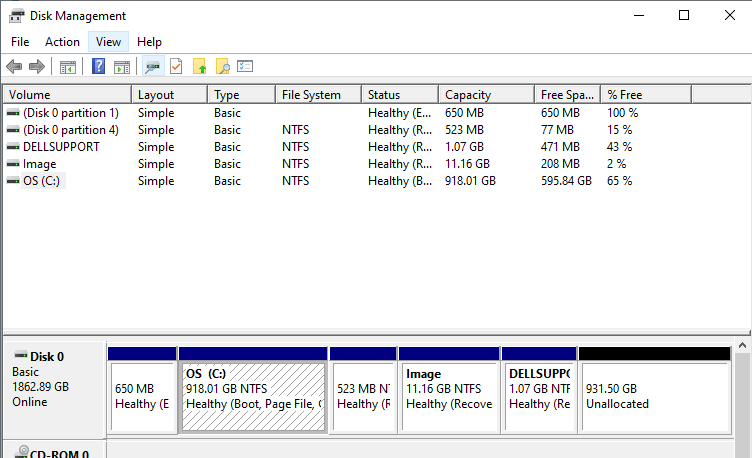Close the Disk Management window
Viewport: 752px width, 458px height.
(x=729, y=15)
